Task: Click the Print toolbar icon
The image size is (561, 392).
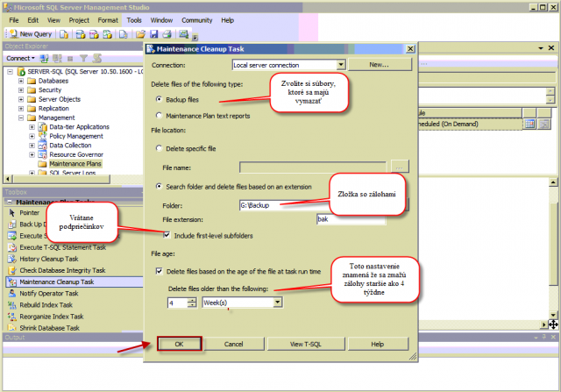Action: 167,34
